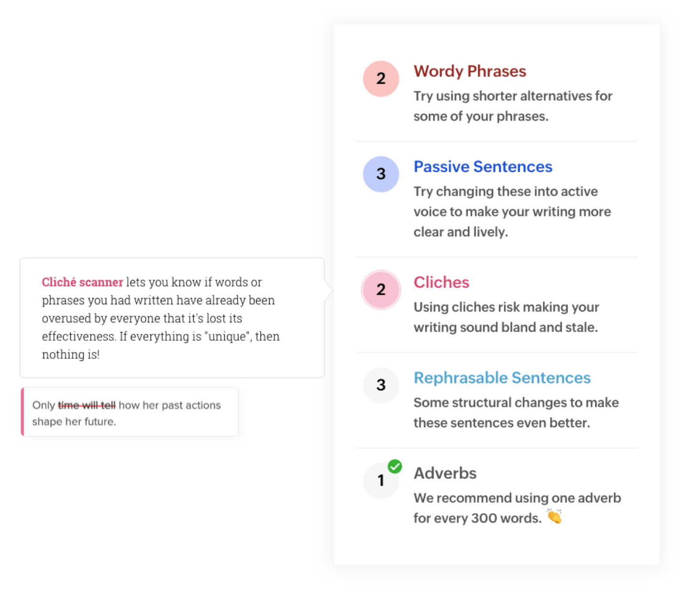
Task: Click the blue Passive Sentences count badge
Action: click(x=381, y=174)
